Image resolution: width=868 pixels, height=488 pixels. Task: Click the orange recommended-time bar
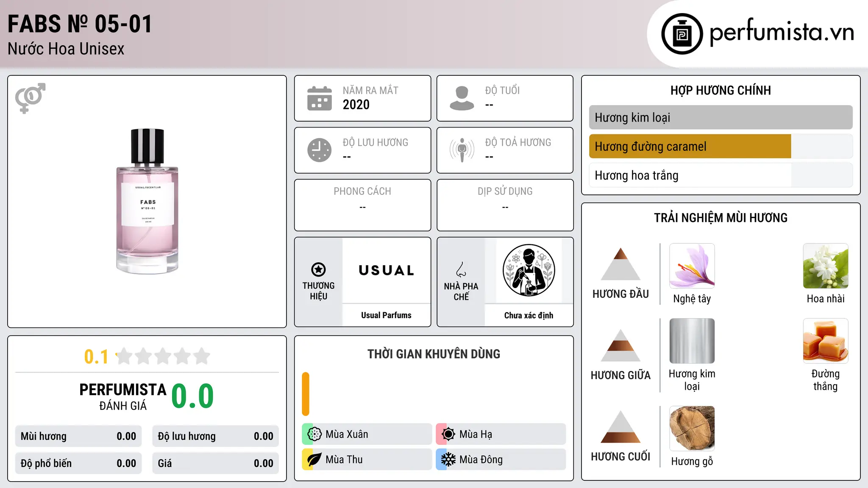tap(306, 394)
